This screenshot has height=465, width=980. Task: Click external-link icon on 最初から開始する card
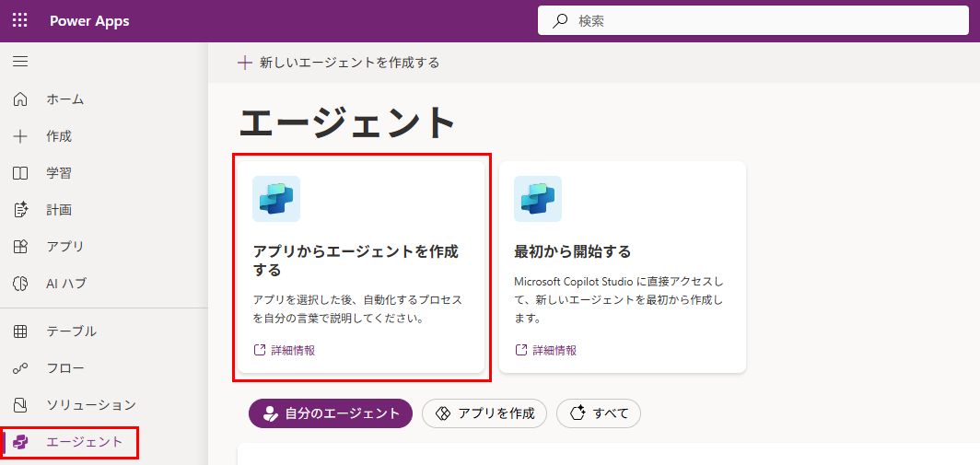(x=520, y=350)
